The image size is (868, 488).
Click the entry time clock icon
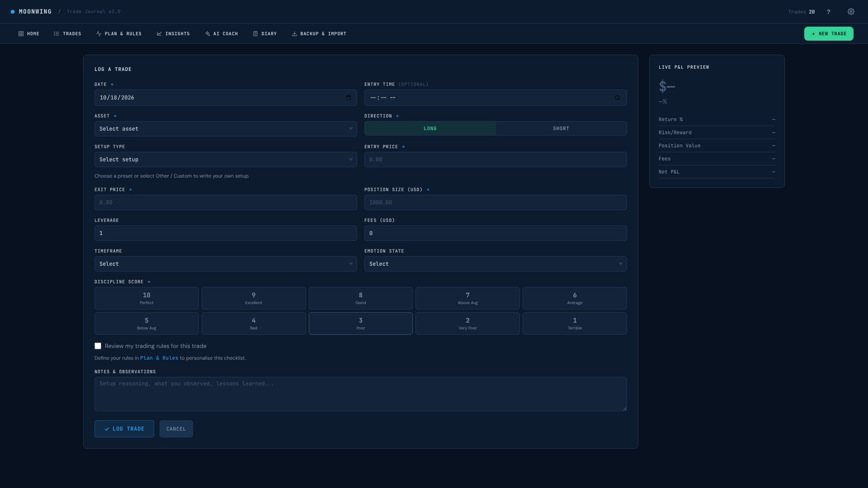pyautogui.click(x=618, y=98)
